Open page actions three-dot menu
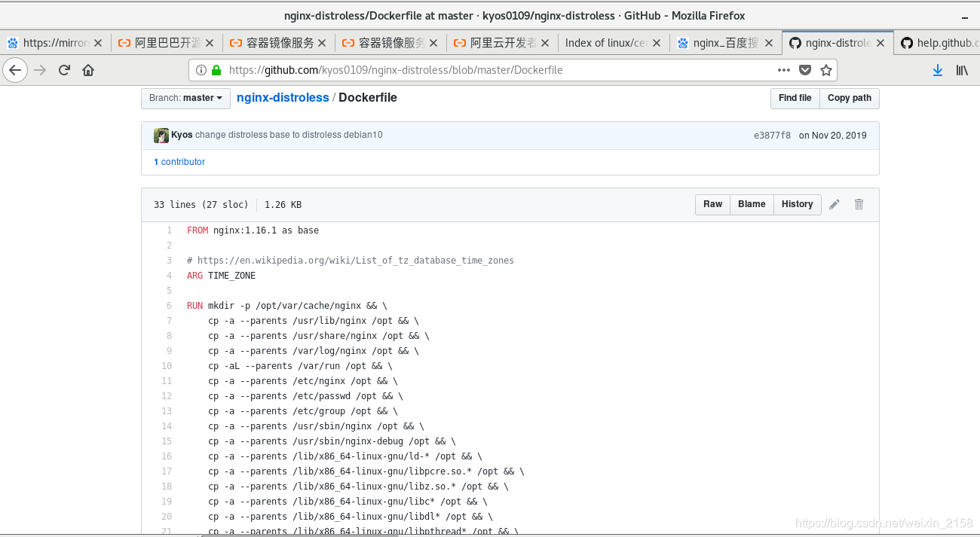 784,70
